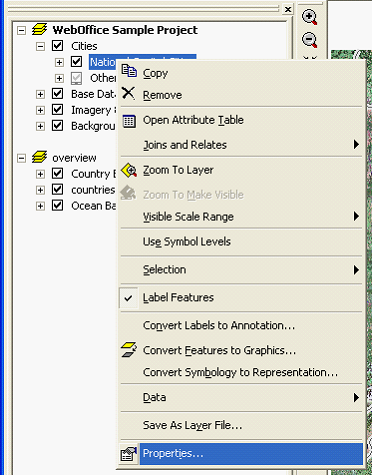Click the Convert Features to Graphics icon

coord(129,350)
